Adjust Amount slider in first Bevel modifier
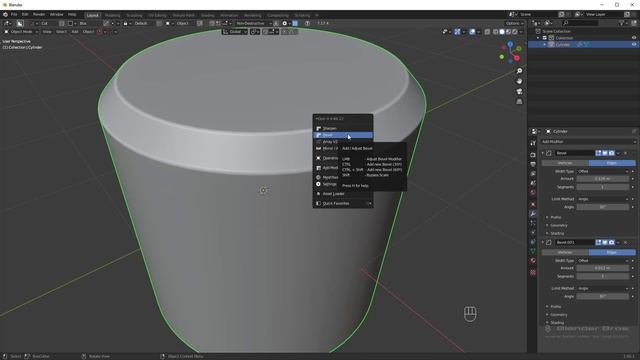This screenshot has height=360, width=640. pyautogui.click(x=603, y=179)
